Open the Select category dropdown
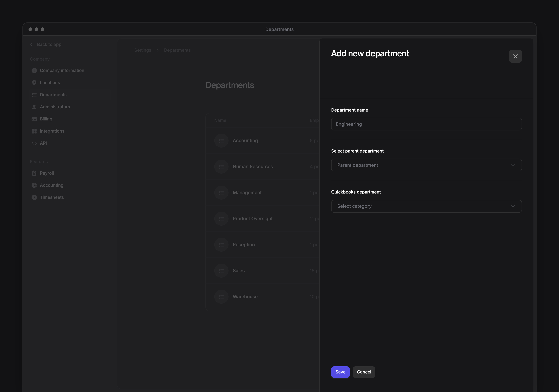Screen dimensions: 559x392 coord(426,206)
